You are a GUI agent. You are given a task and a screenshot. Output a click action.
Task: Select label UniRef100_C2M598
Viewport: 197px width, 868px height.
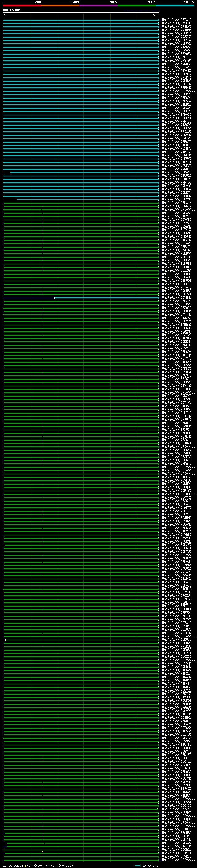[176, 281]
